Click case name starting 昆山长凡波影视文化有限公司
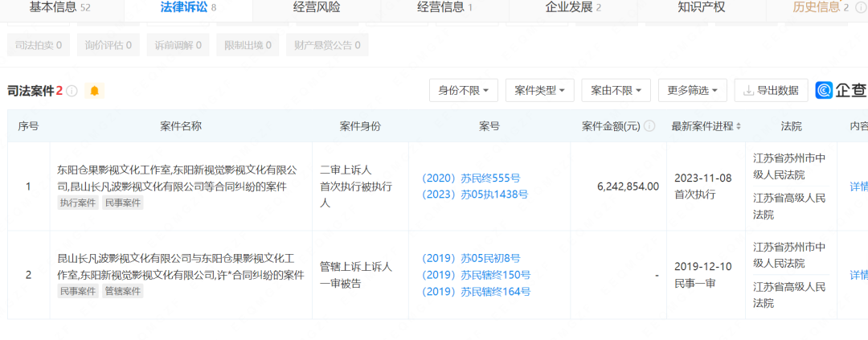Viewport: 868px width, 340px height. pyautogui.click(x=181, y=266)
